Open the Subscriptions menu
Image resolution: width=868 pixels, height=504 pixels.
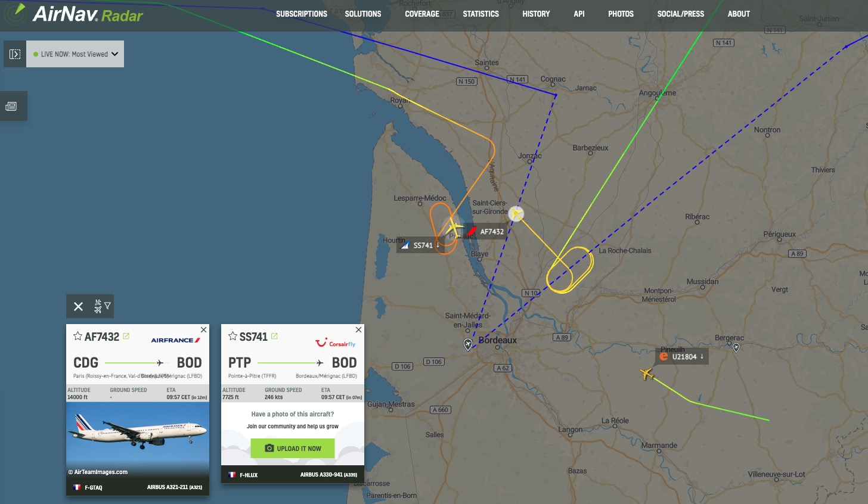click(302, 14)
